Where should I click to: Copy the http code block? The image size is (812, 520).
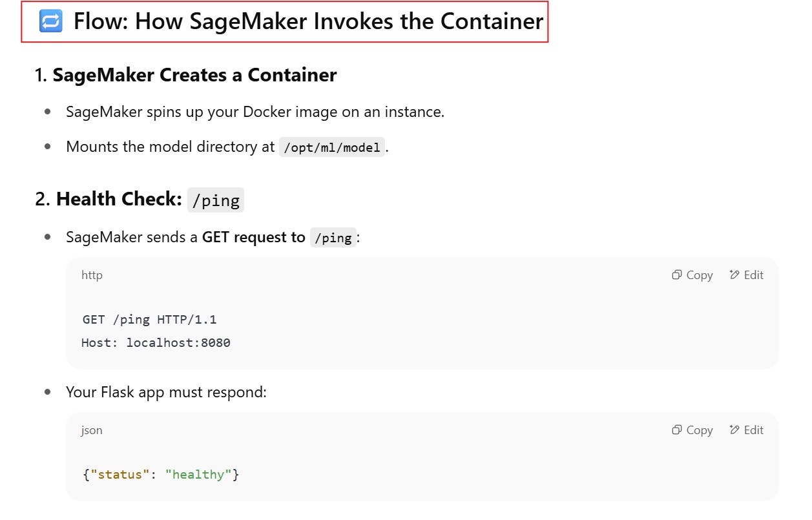coord(692,275)
